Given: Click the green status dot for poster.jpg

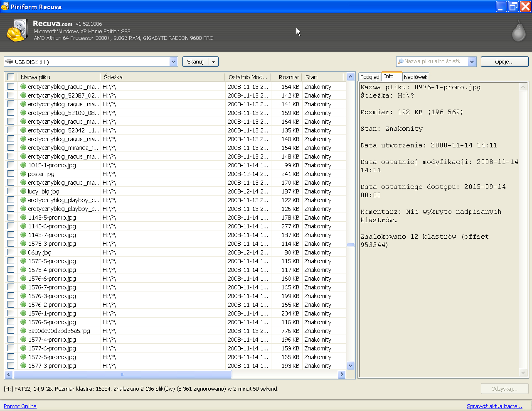Looking at the screenshot, I should click(23, 174).
